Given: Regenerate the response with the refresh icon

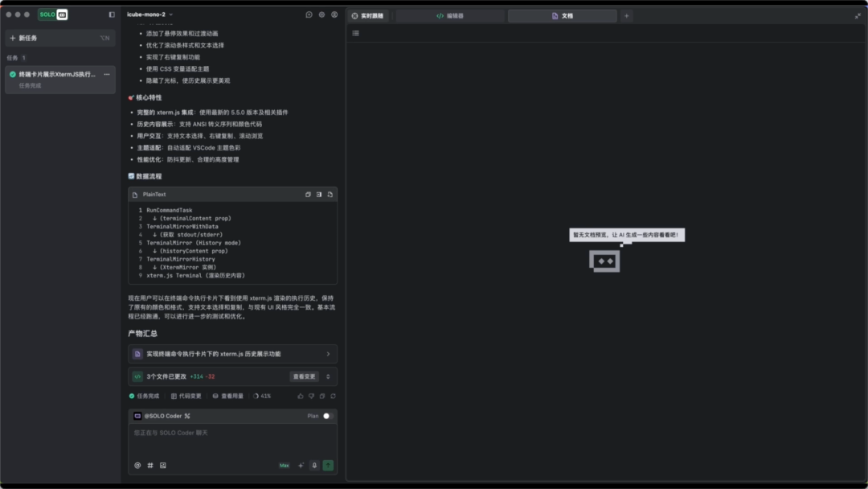Looking at the screenshot, I should (x=333, y=396).
